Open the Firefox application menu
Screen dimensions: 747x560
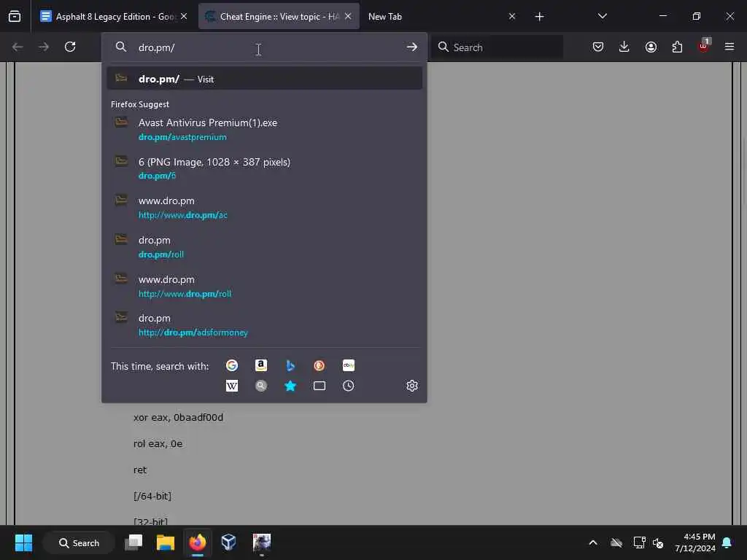tap(729, 47)
